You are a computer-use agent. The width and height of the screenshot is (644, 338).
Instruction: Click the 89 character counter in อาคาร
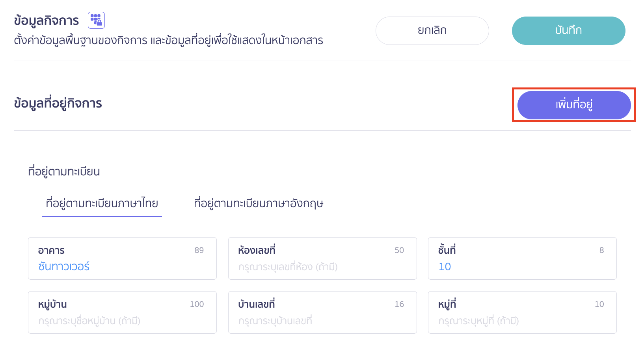click(x=199, y=251)
